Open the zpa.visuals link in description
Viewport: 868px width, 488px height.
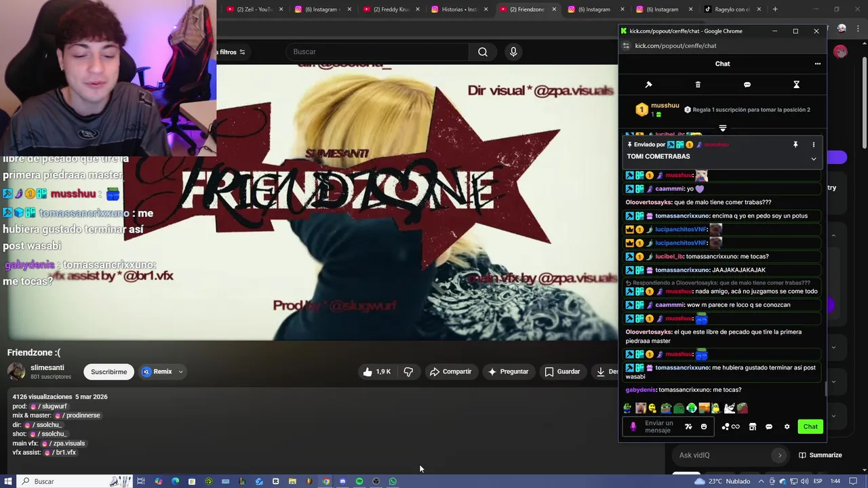[63, 443]
